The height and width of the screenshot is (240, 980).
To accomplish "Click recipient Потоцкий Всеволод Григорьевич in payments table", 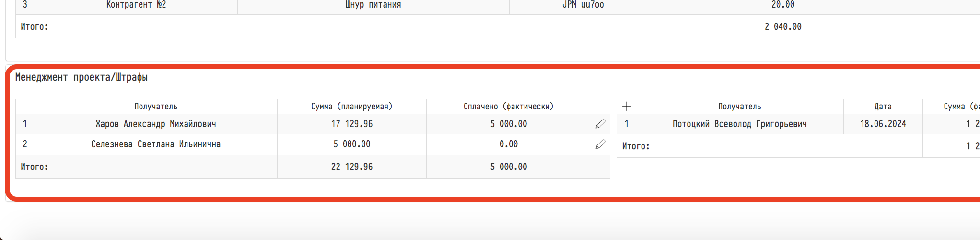I will 739,124.
